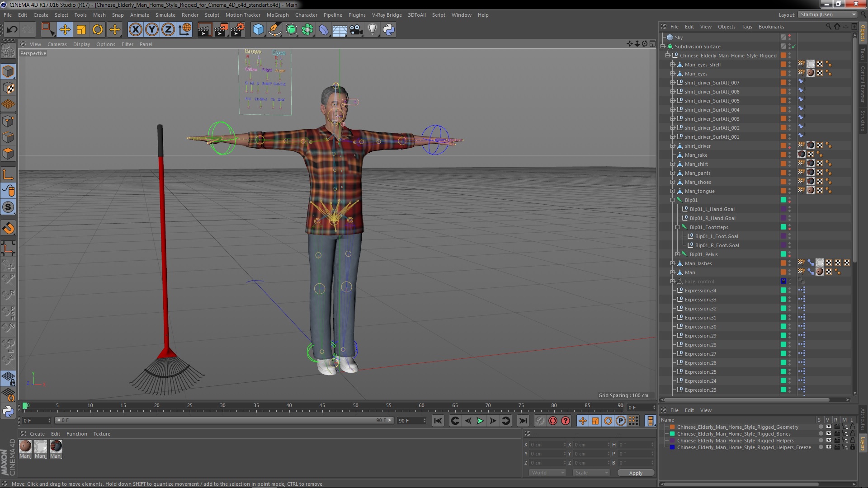The height and width of the screenshot is (488, 868).
Task: Switch to Points mode in left palette
Action: [x=8, y=121]
